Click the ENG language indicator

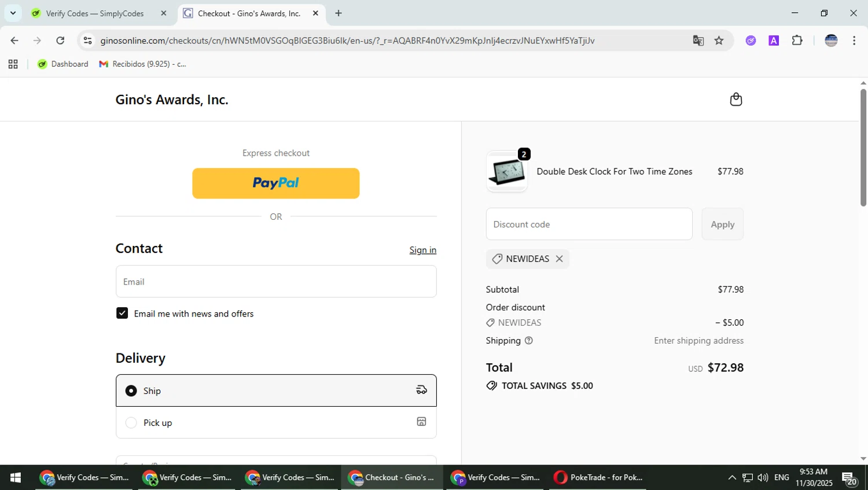pyautogui.click(x=782, y=477)
